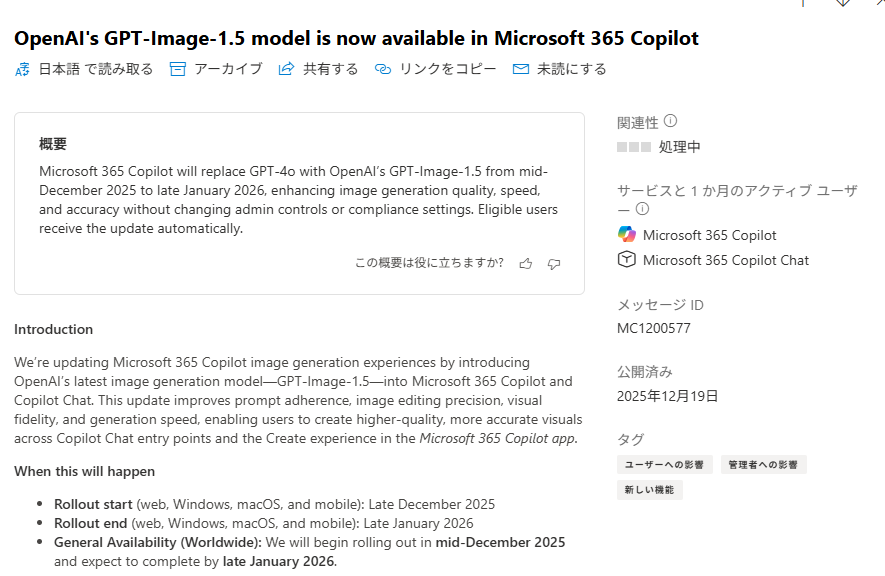Click the colorful Microsoft 365 Copilot logo
885x576 pixels.
tap(626, 235)
